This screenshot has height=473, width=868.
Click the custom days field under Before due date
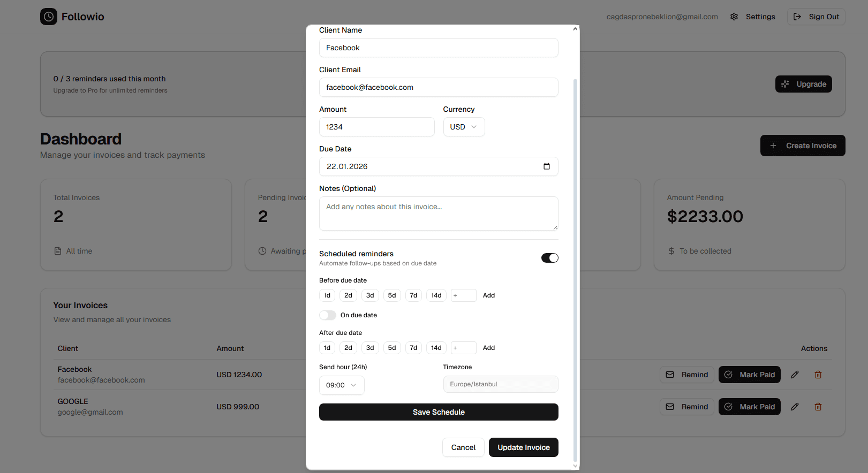[x=464, y=295]
